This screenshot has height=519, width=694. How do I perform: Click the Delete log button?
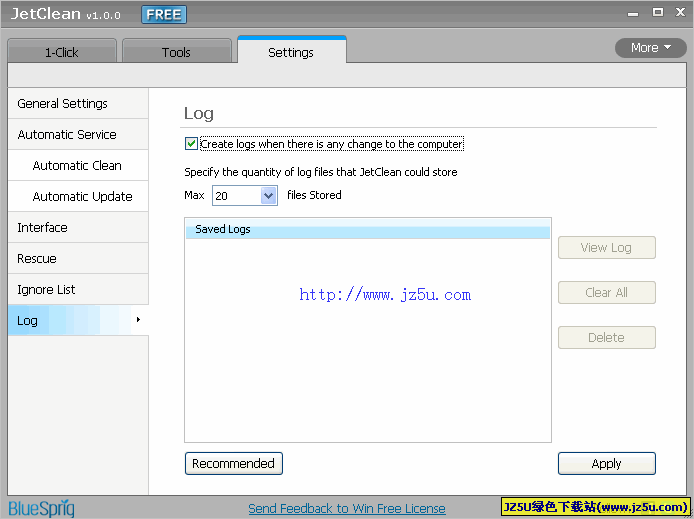(606, 338)
